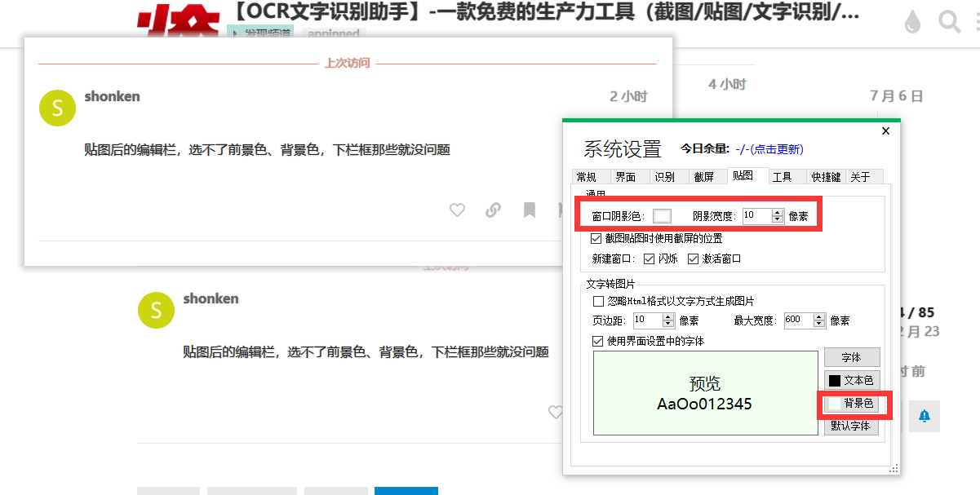Click shonken's avatar in the top post
Viewport: 980px width, 495px height.
point(57,108)
